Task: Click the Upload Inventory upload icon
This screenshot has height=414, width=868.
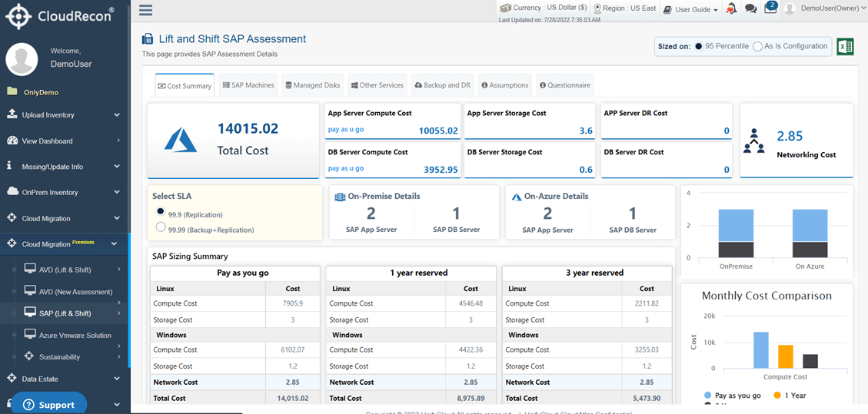Action: click(x=12, y=114)
